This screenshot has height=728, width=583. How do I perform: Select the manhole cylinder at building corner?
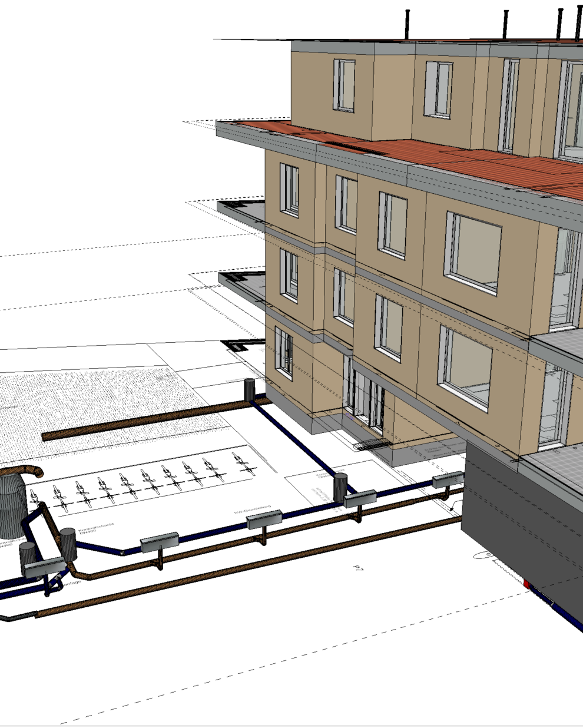250,388
